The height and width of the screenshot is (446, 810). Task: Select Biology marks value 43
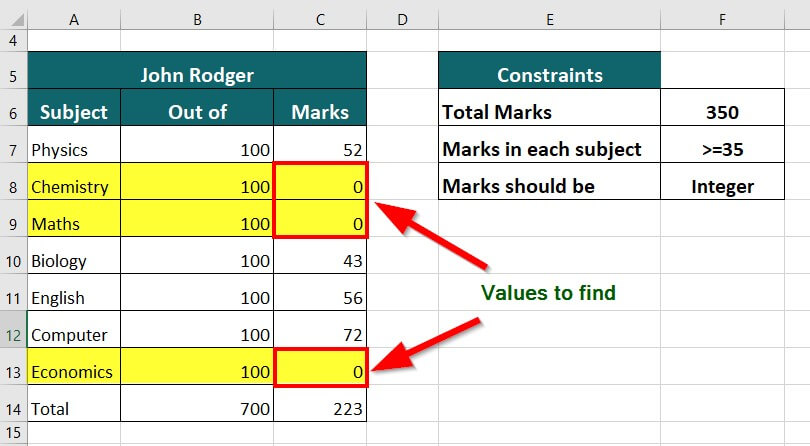point(320,255)
